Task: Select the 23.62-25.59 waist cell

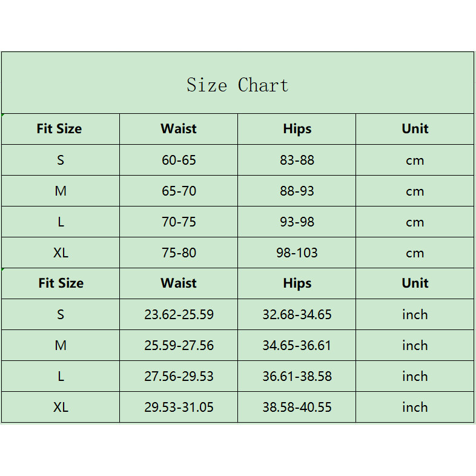Action: coord(179,315)
